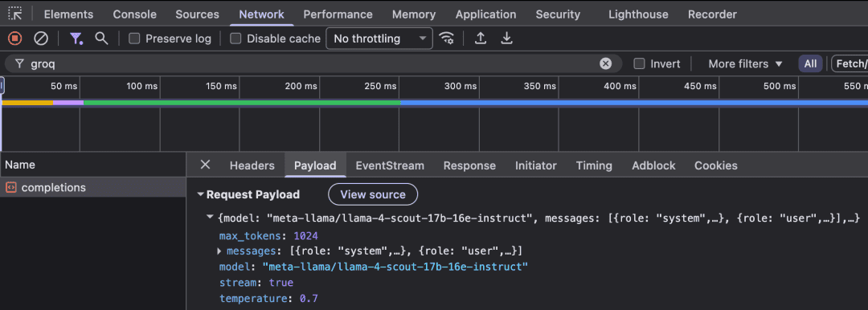This screenshot has height=310, width=868.
Task: Select the Fetch/XHR type filter
Action: [850, 63]
